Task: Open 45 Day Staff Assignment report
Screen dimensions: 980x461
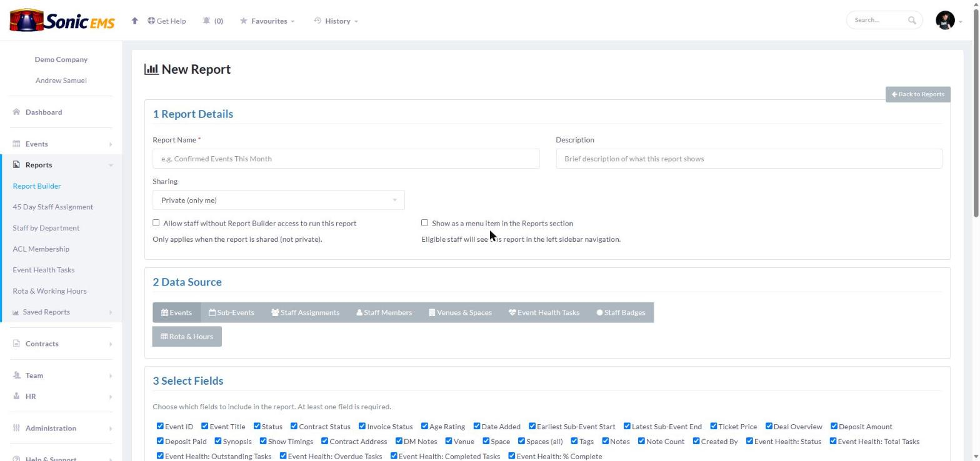Action: click(x=53, y=207)
